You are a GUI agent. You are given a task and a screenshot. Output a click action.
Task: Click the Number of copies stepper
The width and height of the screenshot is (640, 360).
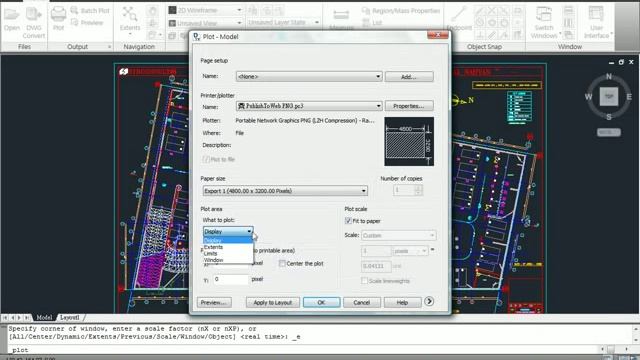pos(418,190)
